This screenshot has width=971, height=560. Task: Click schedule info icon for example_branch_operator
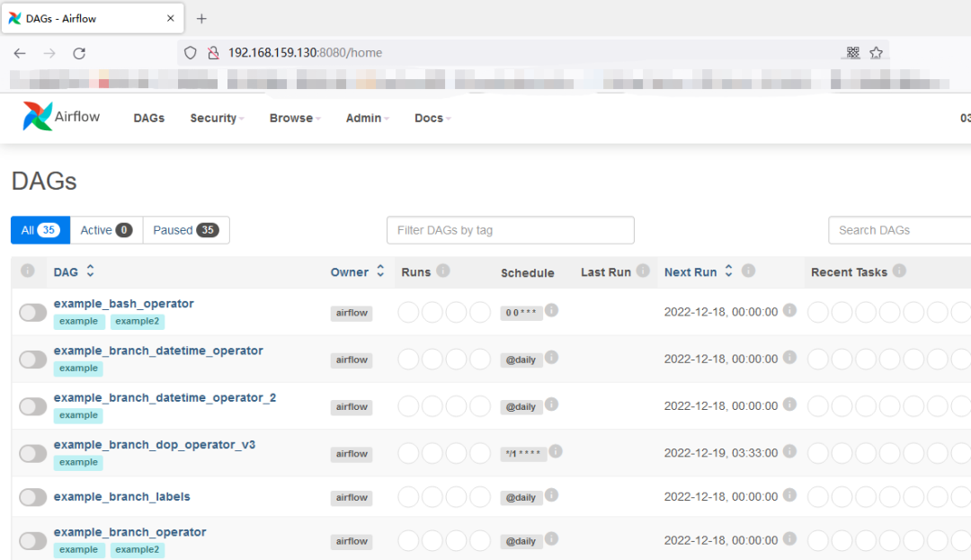(551, 538)
